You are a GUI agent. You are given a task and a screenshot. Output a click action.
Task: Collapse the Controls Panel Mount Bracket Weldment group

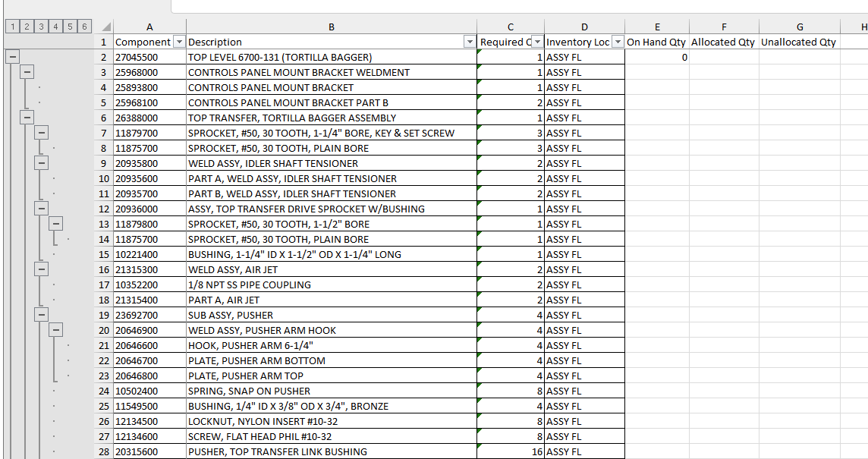tap(27, 72)
